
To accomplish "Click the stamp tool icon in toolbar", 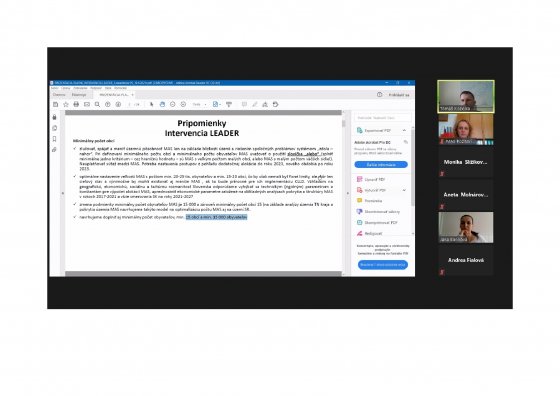I will pos(265,104).
